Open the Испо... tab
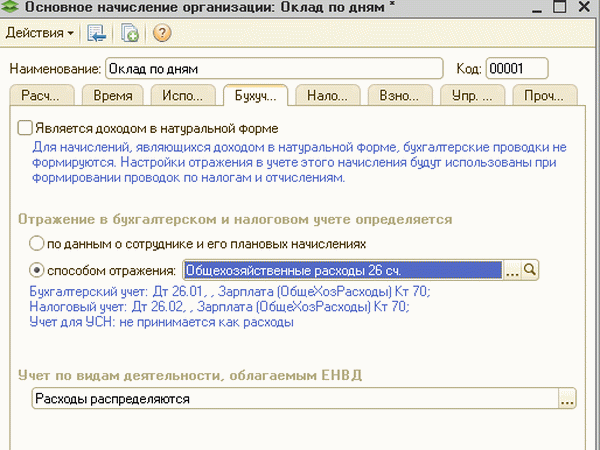The width and height of the screenshot is (600, 450). click(x=184, y=96)
